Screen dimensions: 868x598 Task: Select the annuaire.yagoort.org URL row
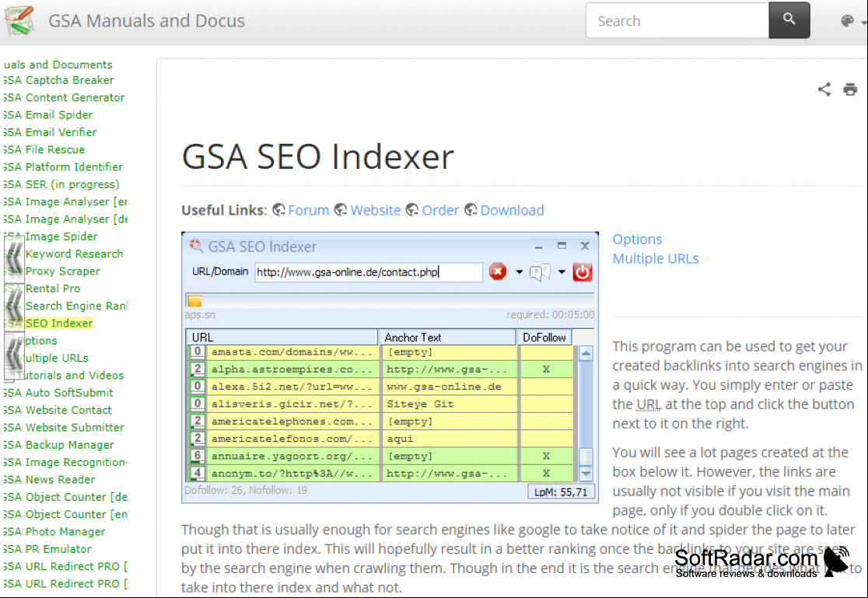(x=381, y=456)
